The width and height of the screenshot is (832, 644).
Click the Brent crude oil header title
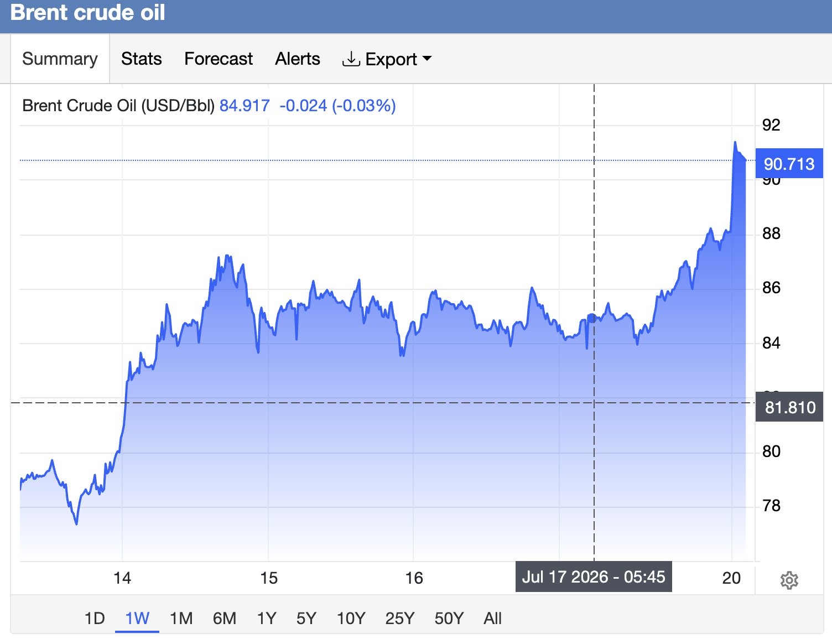pyautogui.click(x=87, y=13)
